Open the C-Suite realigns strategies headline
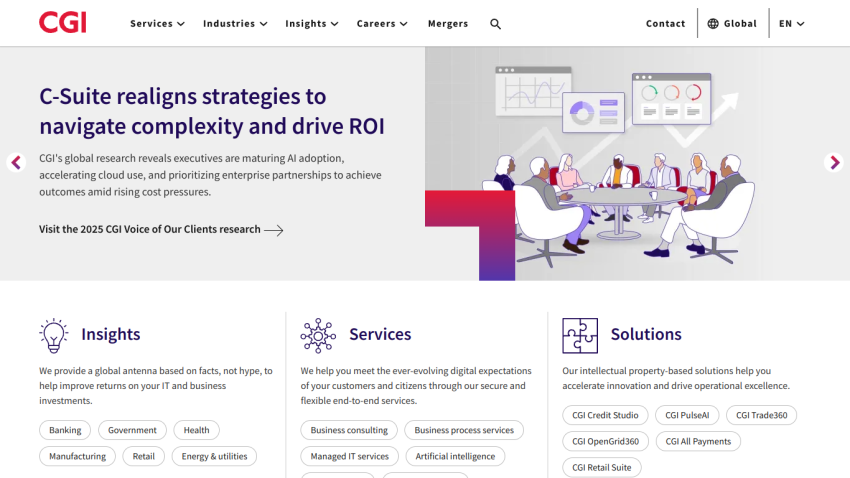The image size is (850, 478). pos(211,111)
